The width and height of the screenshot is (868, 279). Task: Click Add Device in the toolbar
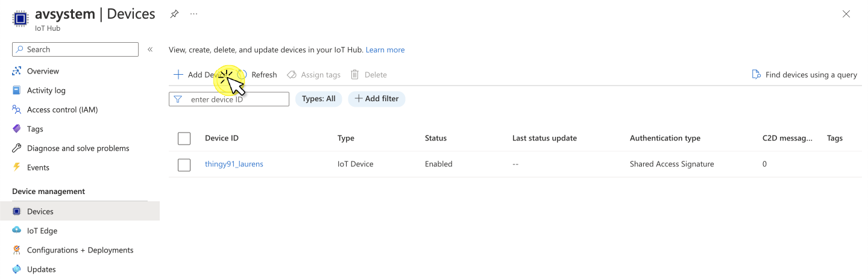coord(200,75)
